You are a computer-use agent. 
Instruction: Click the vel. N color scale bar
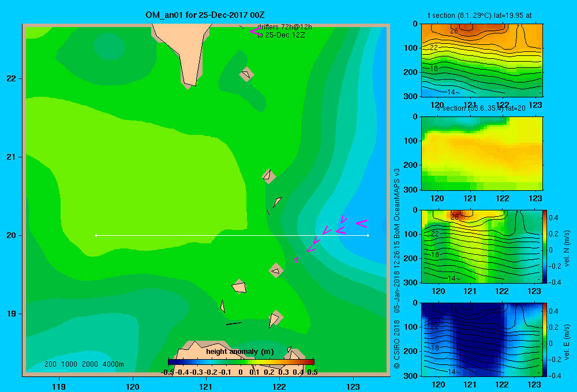tap(545, 246)
